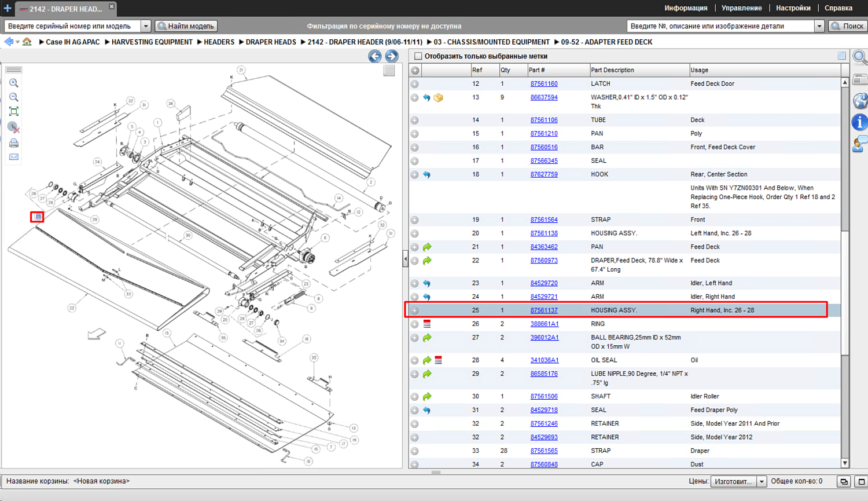This screenshot has width=868, height=501.
Task: Open a new tab with the plus icon
Action: (x=8, y=8)
